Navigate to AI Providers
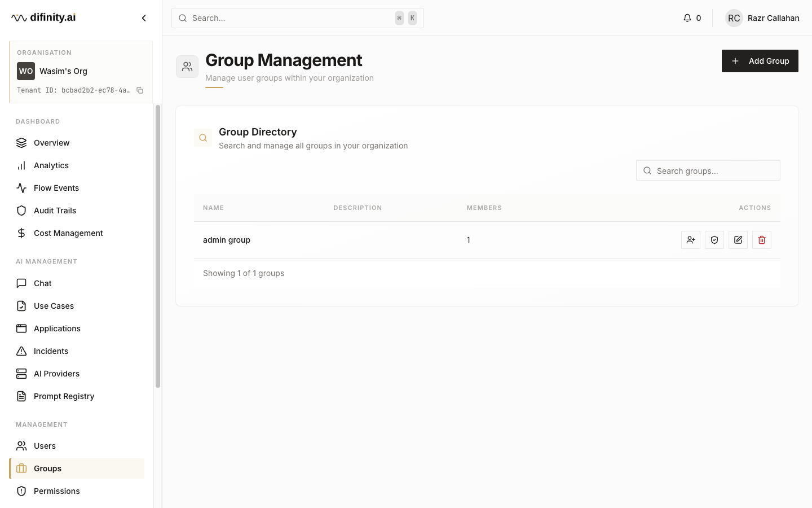812x508 pixels. click(77, 374)
